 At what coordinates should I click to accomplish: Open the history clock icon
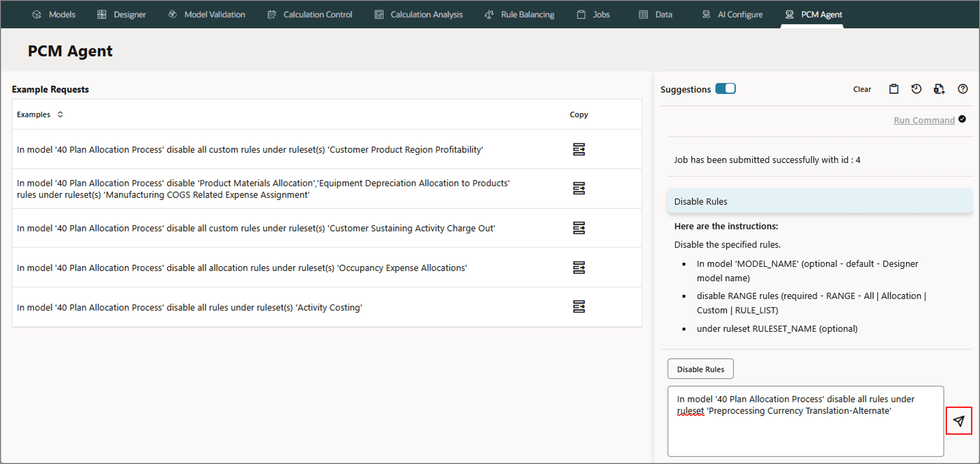click(x=916, y=89)
